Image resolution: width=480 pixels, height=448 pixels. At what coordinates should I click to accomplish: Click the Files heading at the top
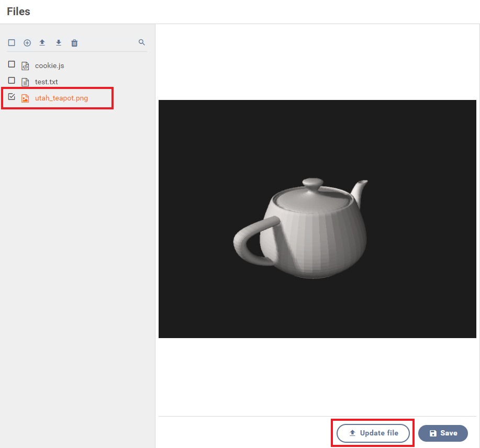(18, 12)
